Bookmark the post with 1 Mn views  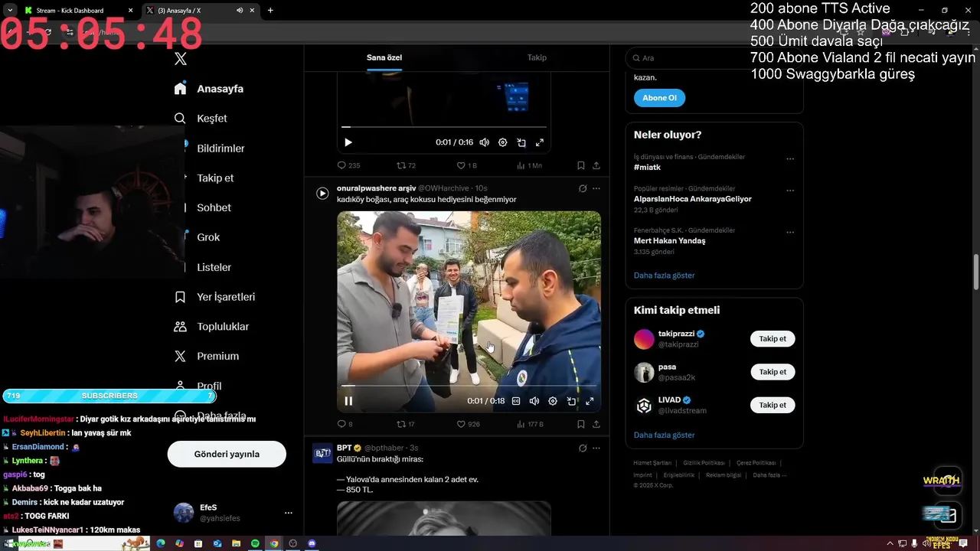tap(581, 165)
